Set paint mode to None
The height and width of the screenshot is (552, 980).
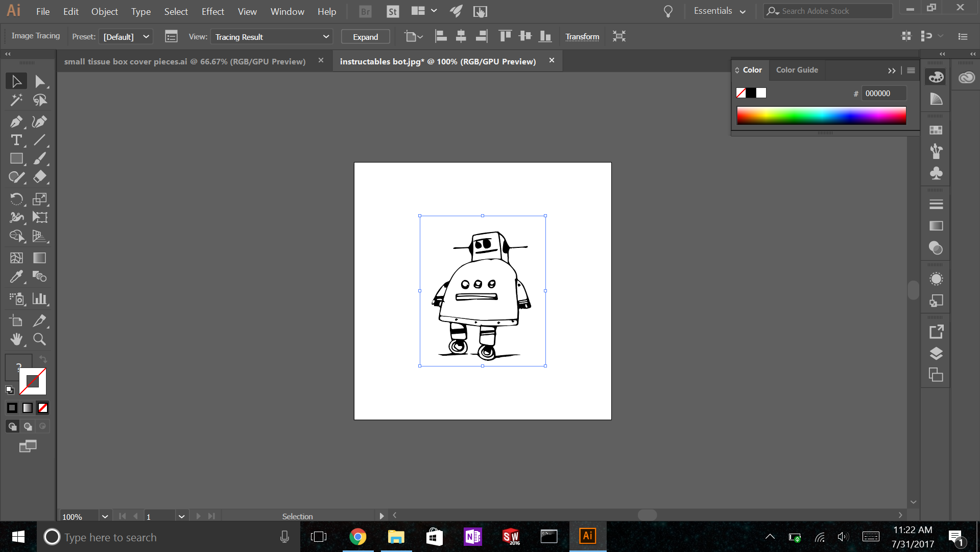tap(43, 408)
